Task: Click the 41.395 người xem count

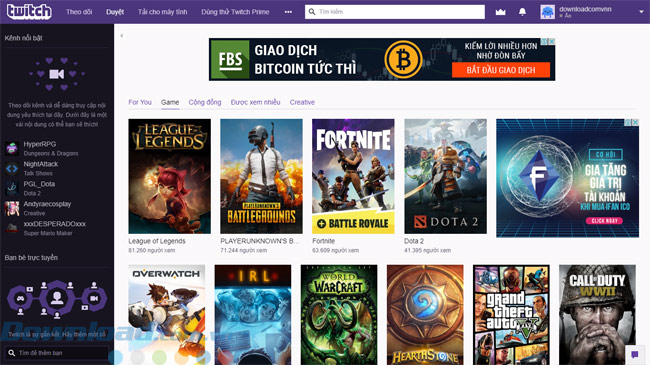Action: 427,251
